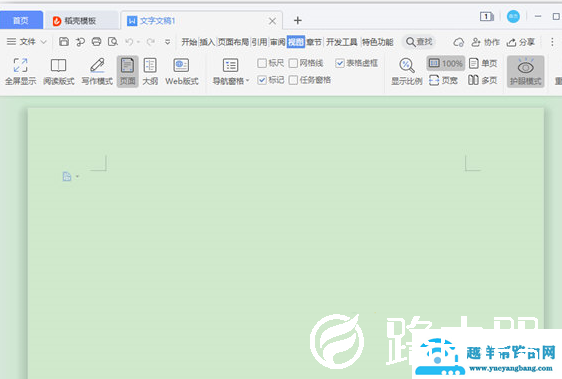Choose 单页 single page view
The width and height of the screenshot is (562, 379).
(x=483, y=63)
